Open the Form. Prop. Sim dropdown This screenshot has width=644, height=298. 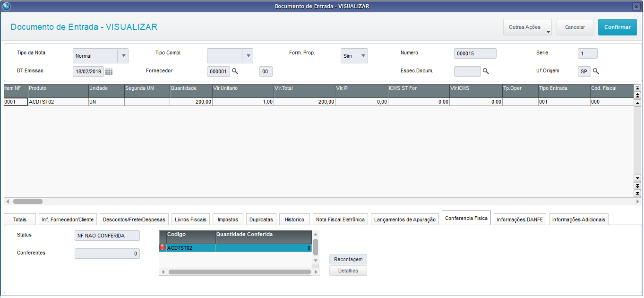pyautogui.click(x=362, y=56)
